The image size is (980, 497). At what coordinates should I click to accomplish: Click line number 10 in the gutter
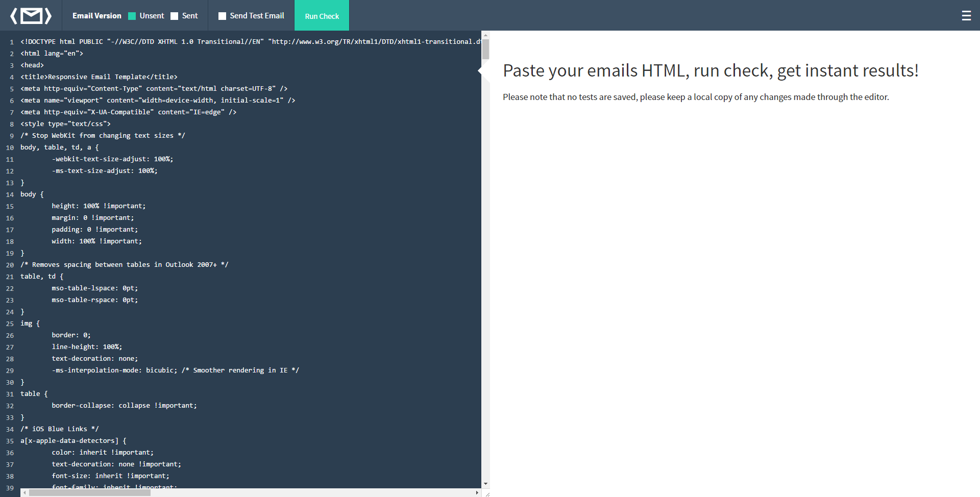pyautogui.click(x=10, y=147)
